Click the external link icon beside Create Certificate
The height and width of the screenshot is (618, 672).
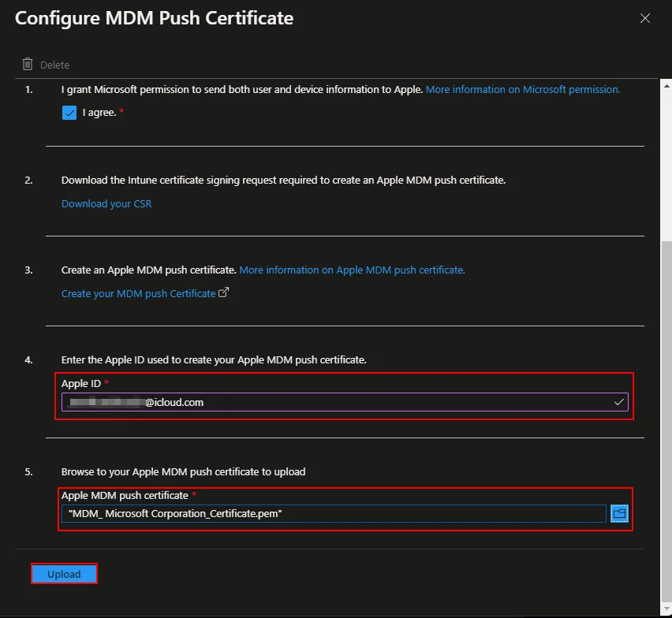223,292
